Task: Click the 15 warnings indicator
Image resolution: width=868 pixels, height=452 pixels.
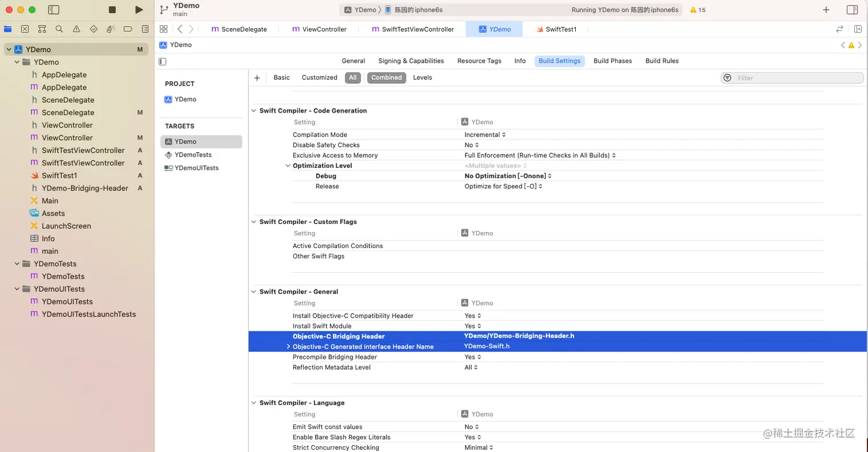Action: 697,10
